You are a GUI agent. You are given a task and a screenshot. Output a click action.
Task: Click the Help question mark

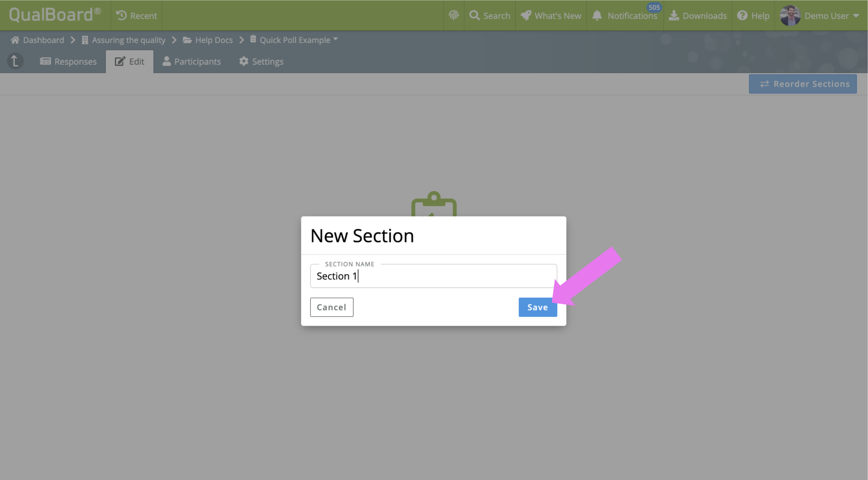point(753,16)
